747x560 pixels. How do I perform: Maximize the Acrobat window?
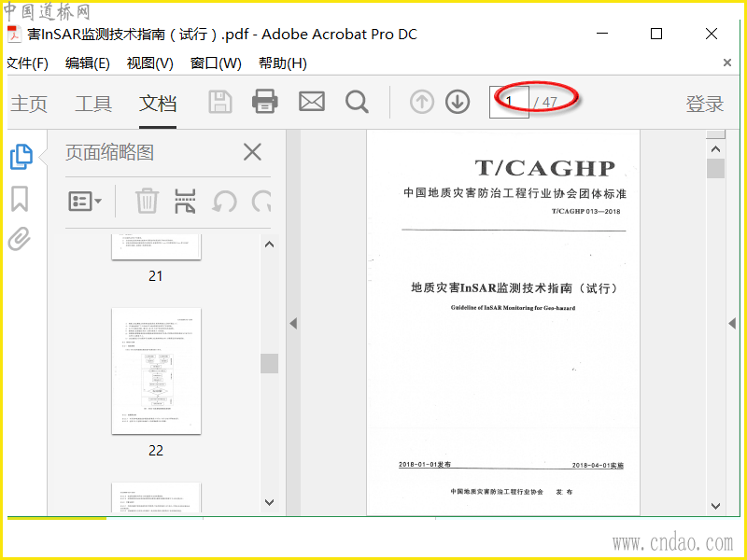pos(656,34)
